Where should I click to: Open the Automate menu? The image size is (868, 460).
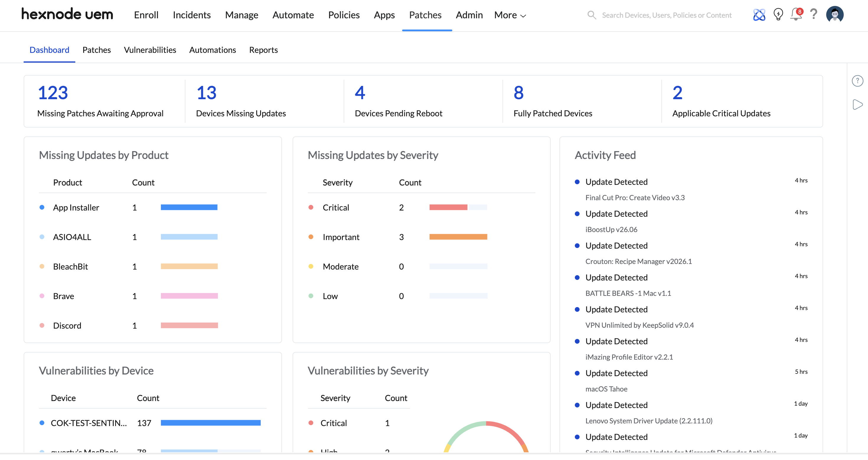(293, 15)
